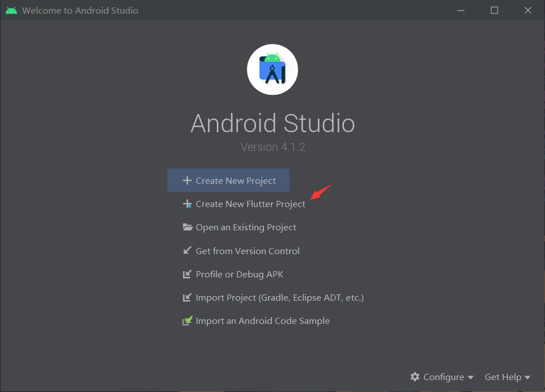Click the folder icon beside Open an Existing Project

(x=187, y=227)
